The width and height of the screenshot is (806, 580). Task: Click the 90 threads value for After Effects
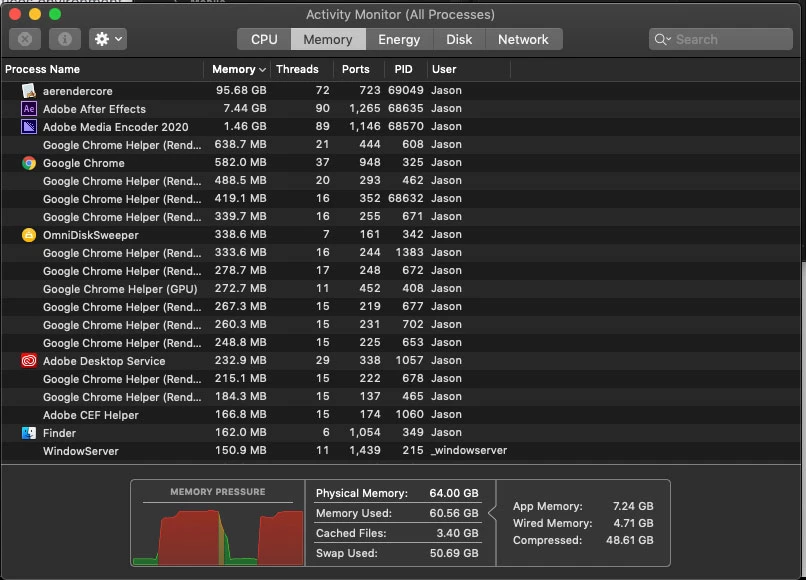(x=322, y=108)
